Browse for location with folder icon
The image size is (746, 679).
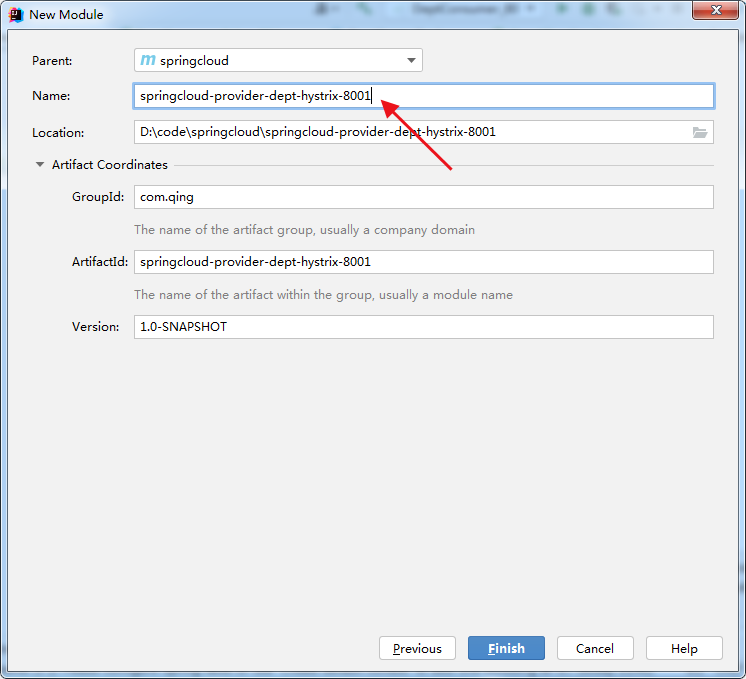pos(700,132)
